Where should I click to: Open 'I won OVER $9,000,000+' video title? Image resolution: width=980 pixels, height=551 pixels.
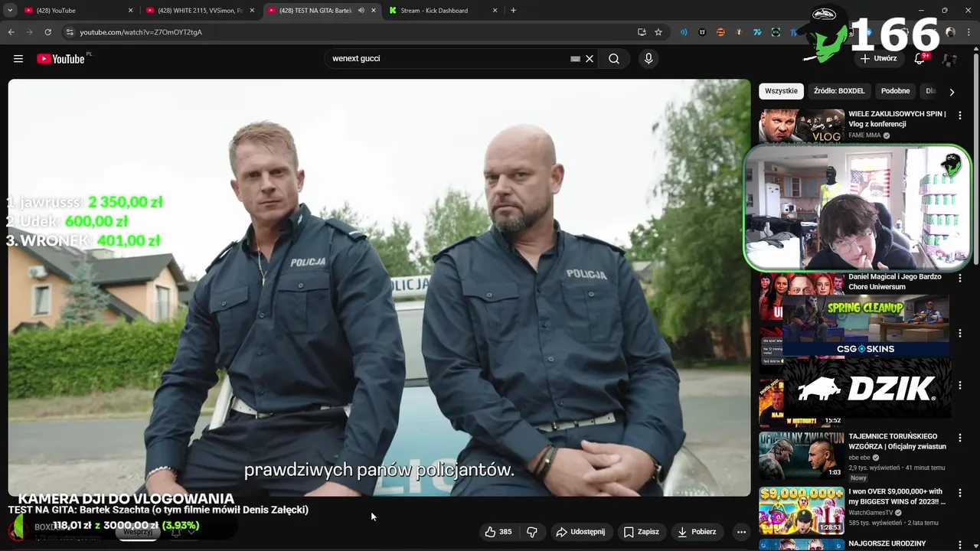pyautogui.click(x=897, y=497)
